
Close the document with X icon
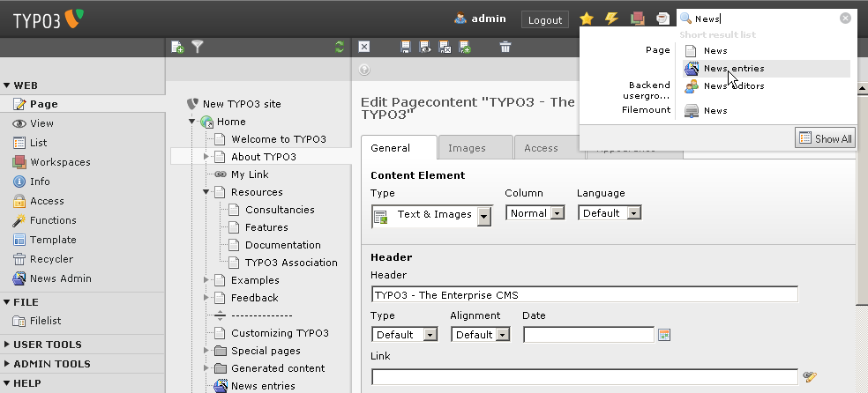(x=364, y=48)
